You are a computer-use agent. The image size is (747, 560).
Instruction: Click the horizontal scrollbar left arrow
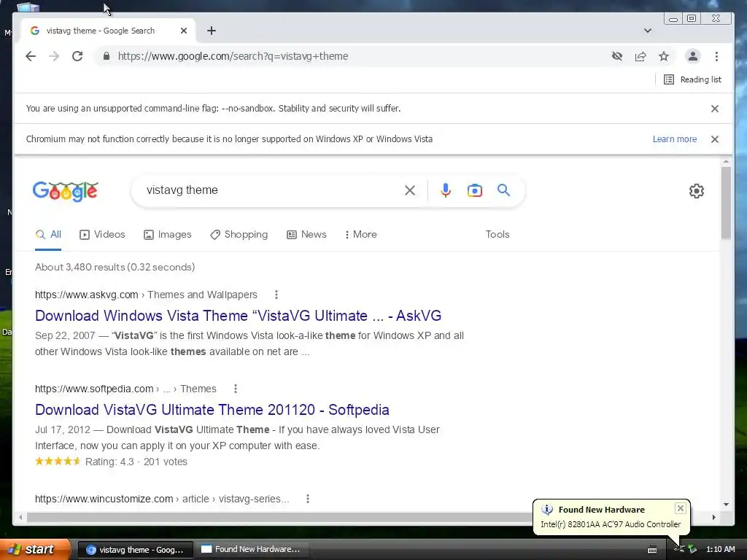[20, 517]
